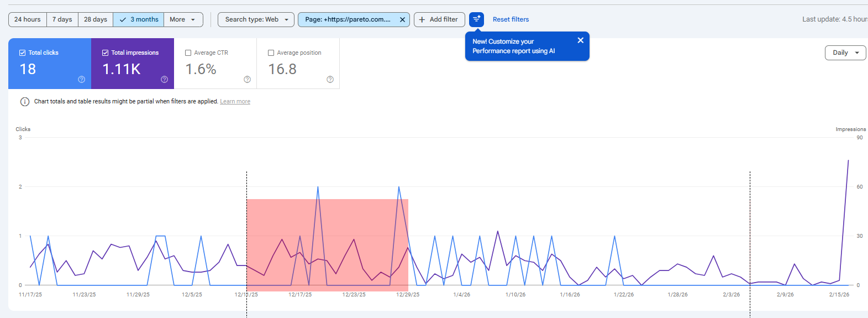
Task: Click the AI customize filter icon
Action: pyautogui.click(x=476, y=19)
